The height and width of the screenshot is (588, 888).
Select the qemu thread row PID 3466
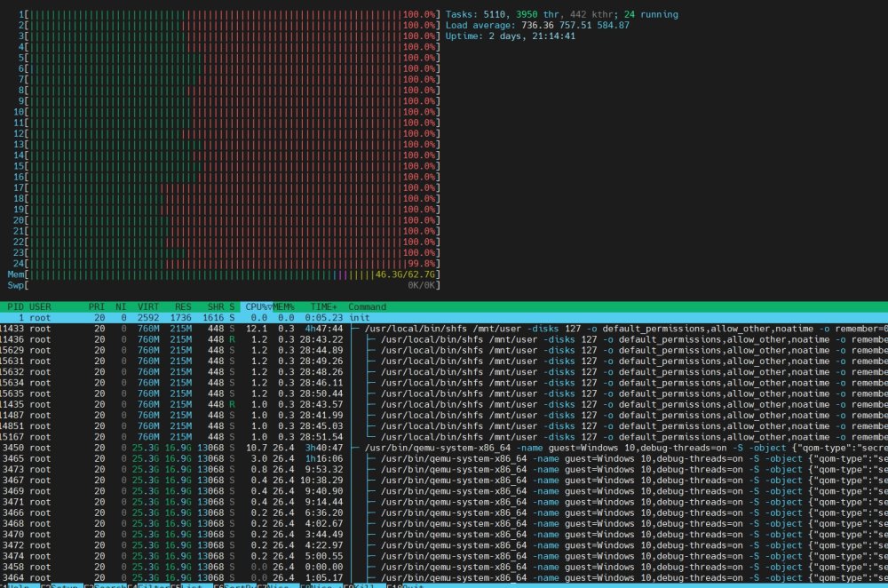444,513
